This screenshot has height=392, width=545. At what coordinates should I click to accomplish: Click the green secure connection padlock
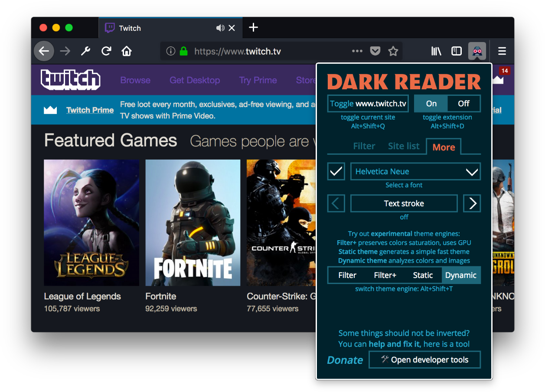183,52
